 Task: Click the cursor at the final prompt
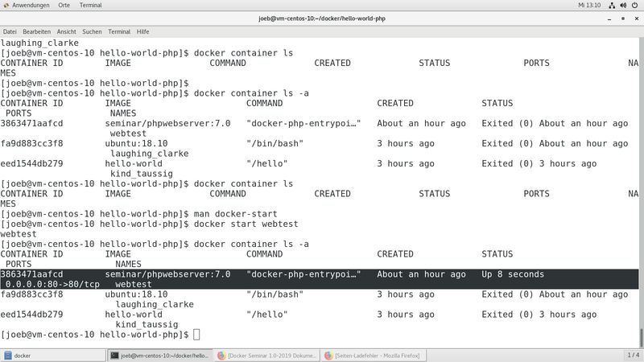(196, 335)
